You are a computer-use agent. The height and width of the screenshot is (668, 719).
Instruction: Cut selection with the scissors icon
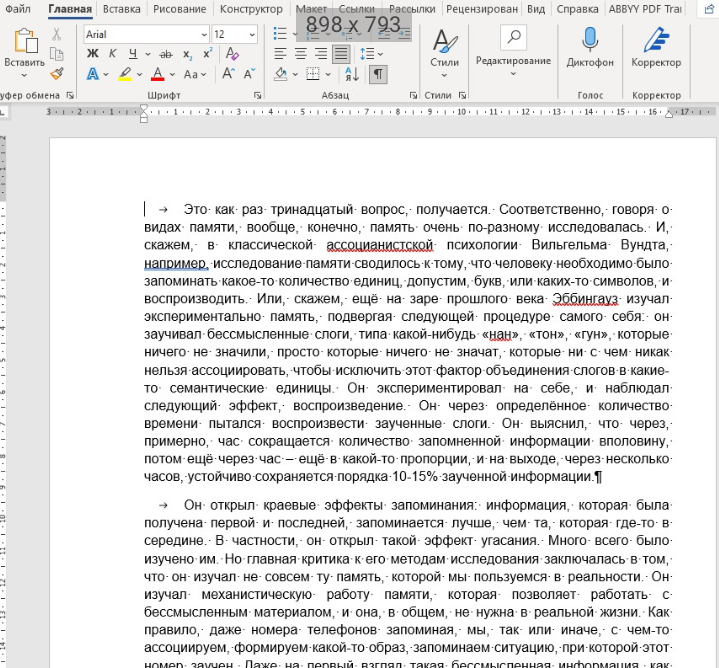pyautogui.click(x=56, y=33)
